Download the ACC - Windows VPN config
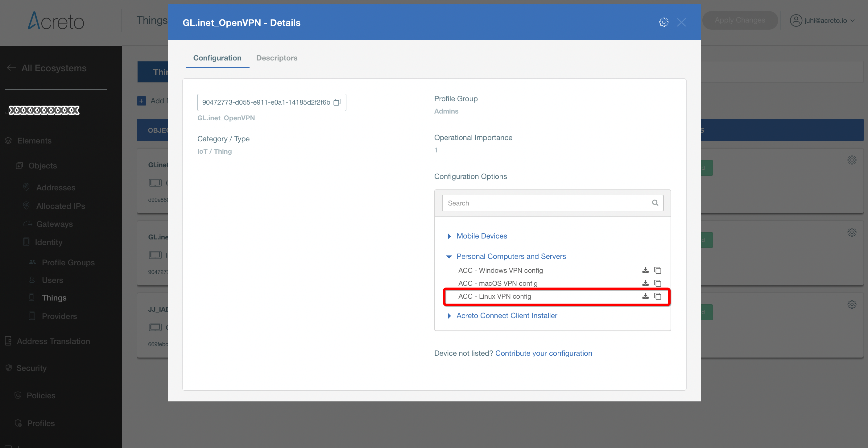This screenshot has width=868, height=448. [x=645, y=270]
